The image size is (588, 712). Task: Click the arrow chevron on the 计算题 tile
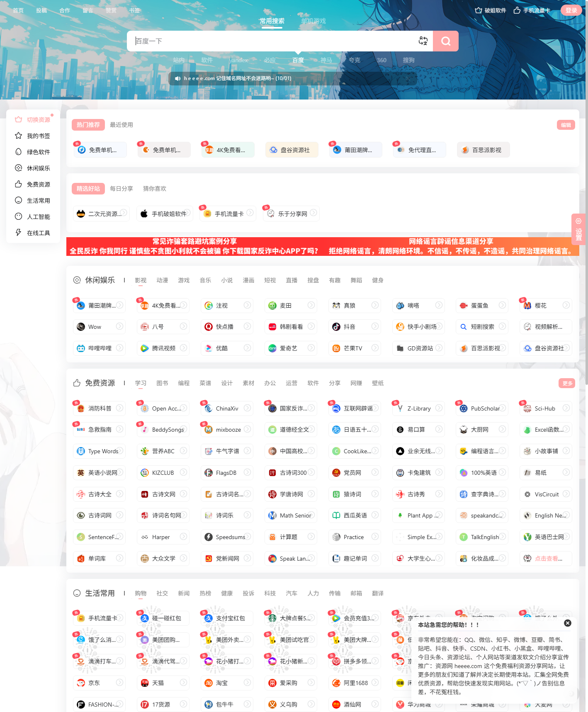311,537
